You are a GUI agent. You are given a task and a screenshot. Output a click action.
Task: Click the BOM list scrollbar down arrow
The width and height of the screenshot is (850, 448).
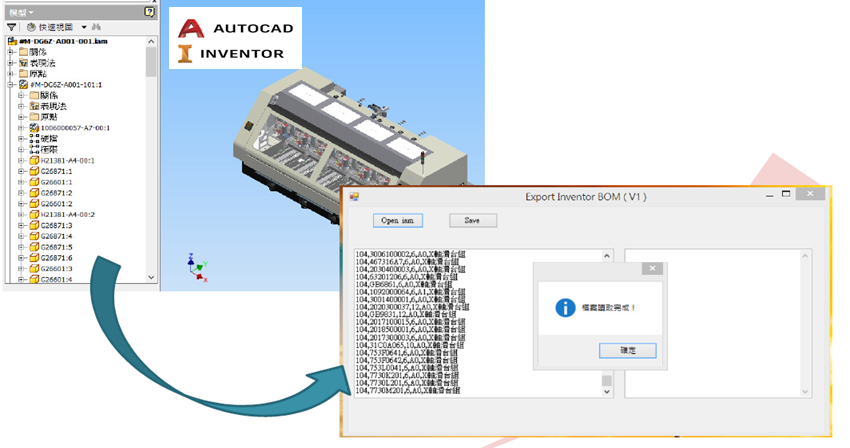(x=607, y=391)
